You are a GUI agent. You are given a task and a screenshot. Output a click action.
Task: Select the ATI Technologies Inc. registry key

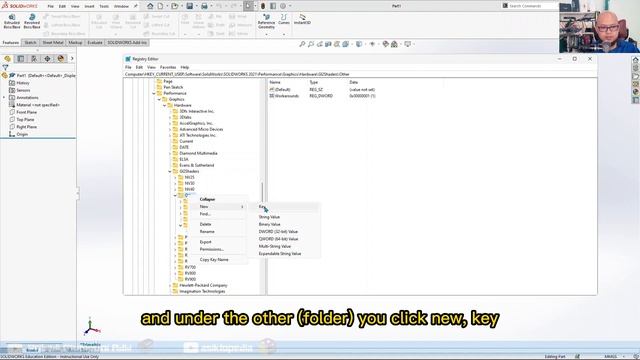pyautogui.click(x=198, y=136)
